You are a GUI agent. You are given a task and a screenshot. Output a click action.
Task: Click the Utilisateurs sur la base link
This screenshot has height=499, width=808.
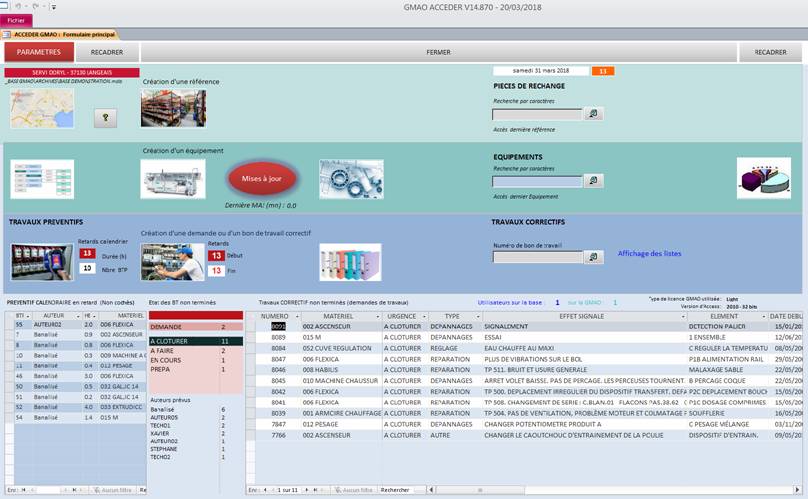(x=510, y=303)
